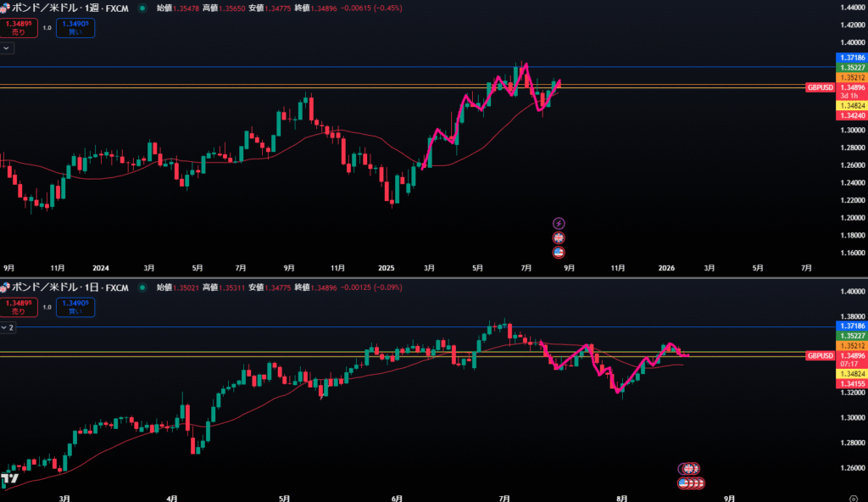Screen dimensions: 868x502
Task: Click the market status green dot on weekly chart
Action: click(142, 8)
